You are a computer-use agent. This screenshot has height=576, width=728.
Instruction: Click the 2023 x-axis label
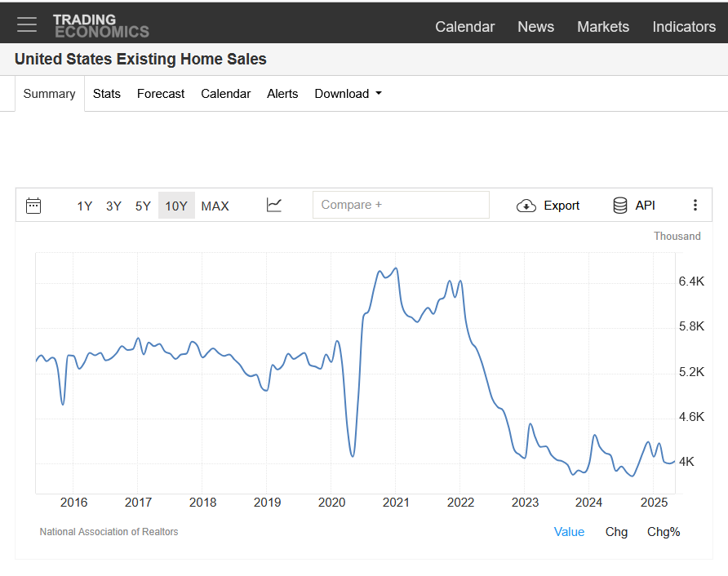(x=525, y=503)
